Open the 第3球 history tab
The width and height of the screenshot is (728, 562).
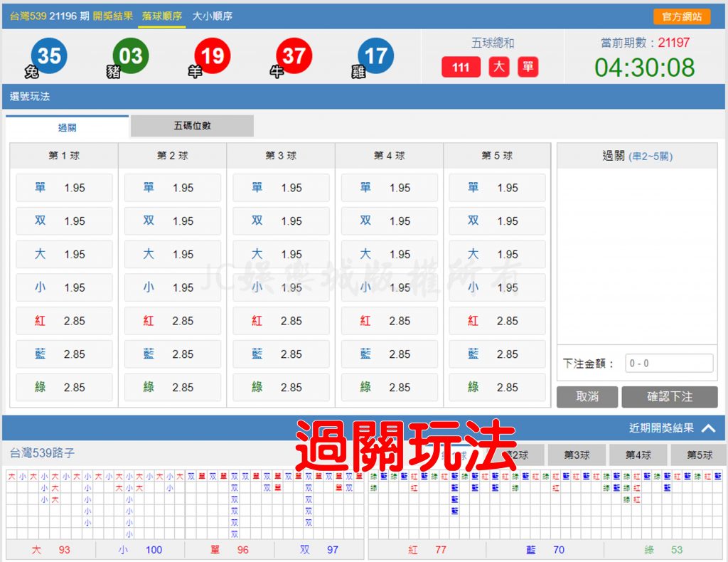(577, 455)
